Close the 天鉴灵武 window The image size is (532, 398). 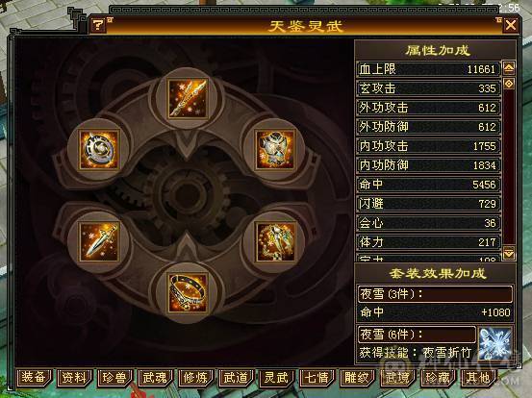click(511, 25)
